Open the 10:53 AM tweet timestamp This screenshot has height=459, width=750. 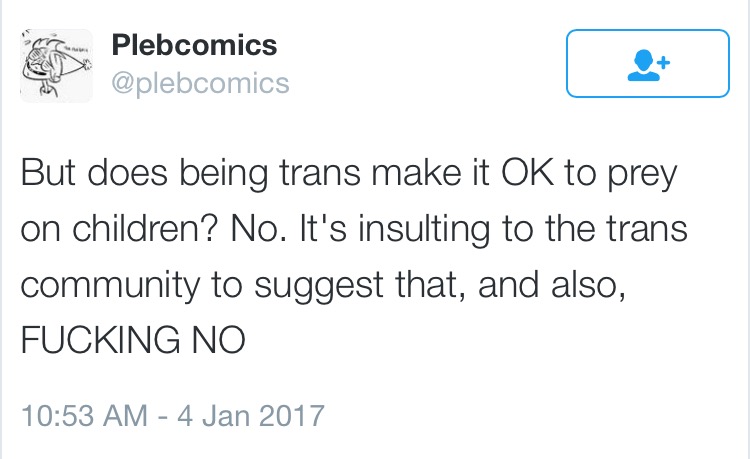coord(85,415)
